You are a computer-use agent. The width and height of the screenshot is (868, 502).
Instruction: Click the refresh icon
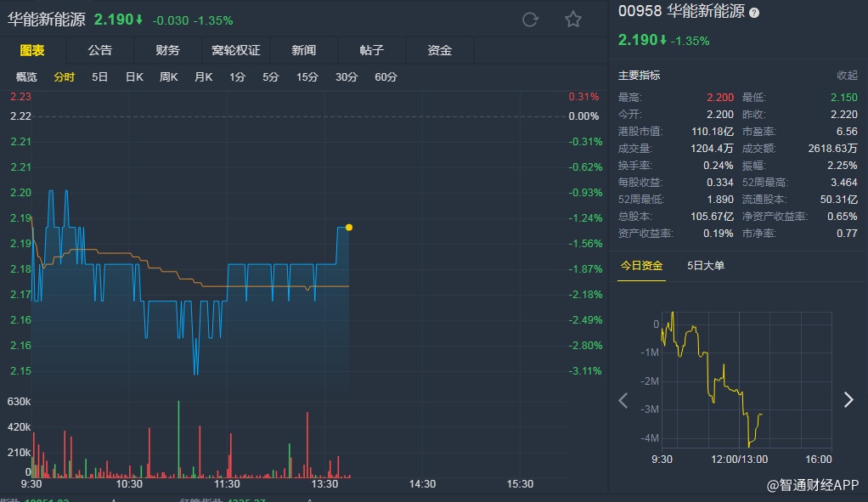[x=530, y=20]
